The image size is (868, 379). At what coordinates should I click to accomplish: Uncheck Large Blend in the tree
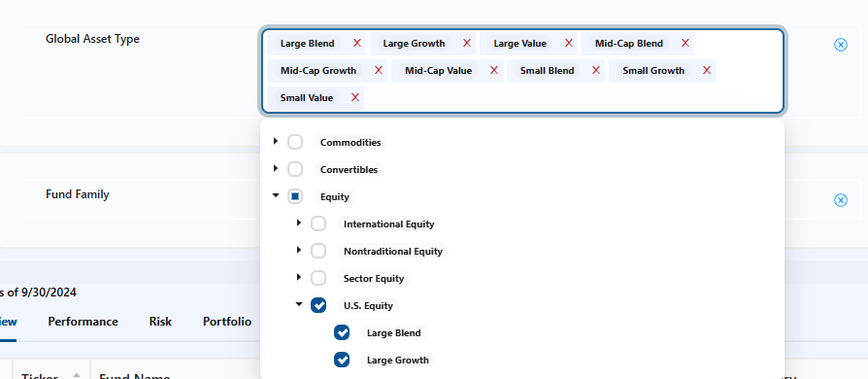click(x=342, y=332)
